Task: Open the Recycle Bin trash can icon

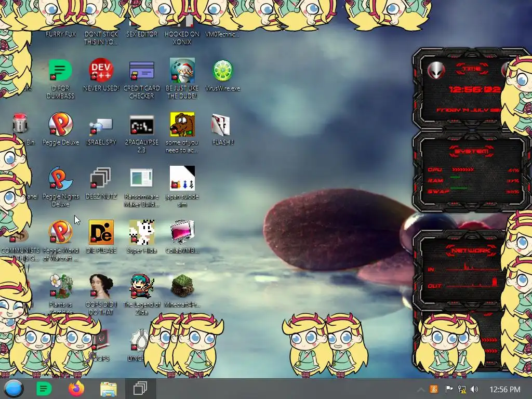Action: coord(20,123)
